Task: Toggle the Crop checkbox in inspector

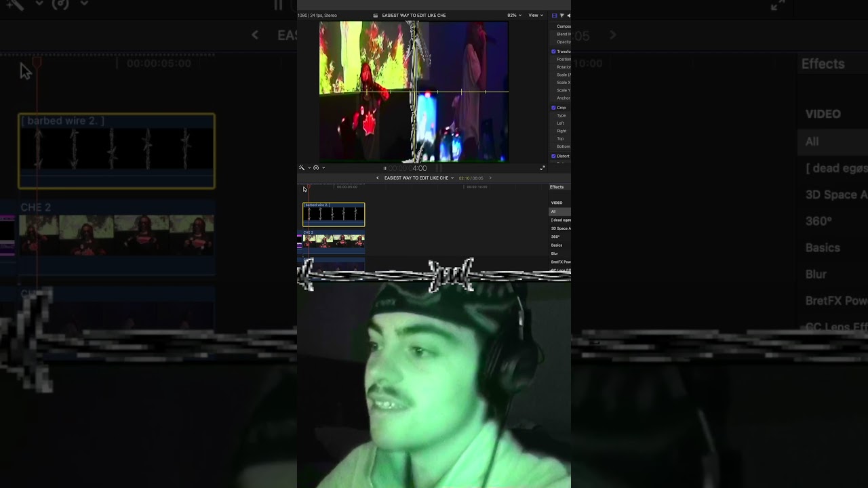Action: click(x=553, y=108)
